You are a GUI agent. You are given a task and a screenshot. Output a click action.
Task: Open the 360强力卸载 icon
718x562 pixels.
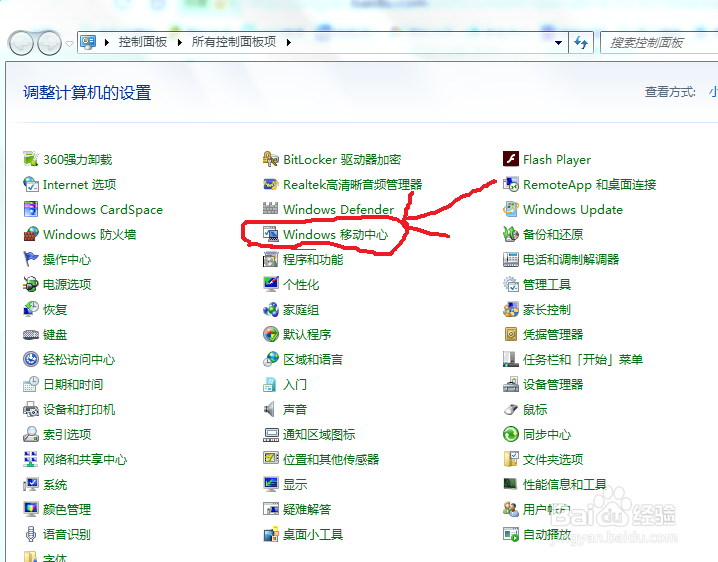(31, 159)
